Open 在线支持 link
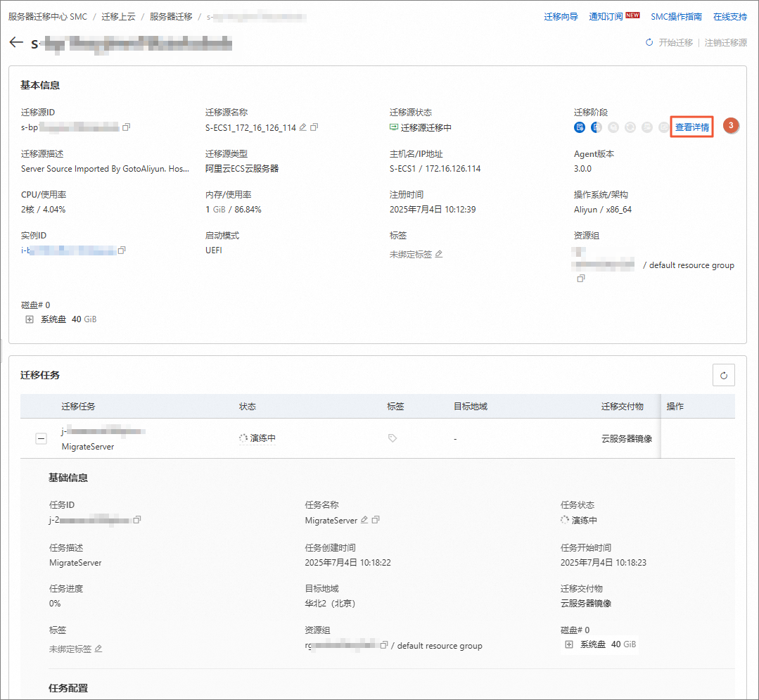 [x=730, y=17]
